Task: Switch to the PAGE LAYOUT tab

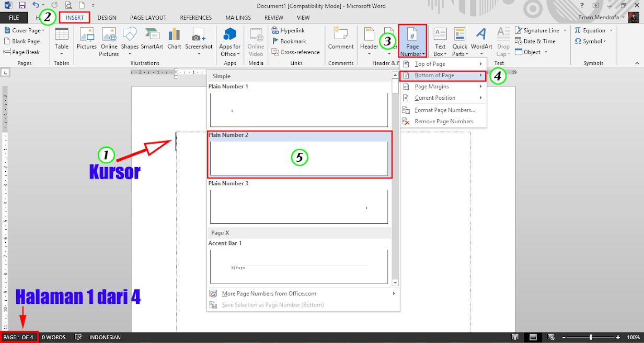Action: click(148, 18)
